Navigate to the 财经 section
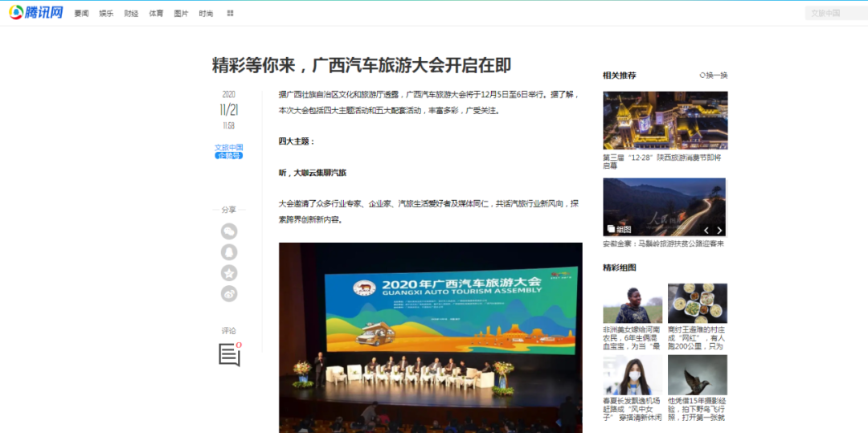 [131, 14]
